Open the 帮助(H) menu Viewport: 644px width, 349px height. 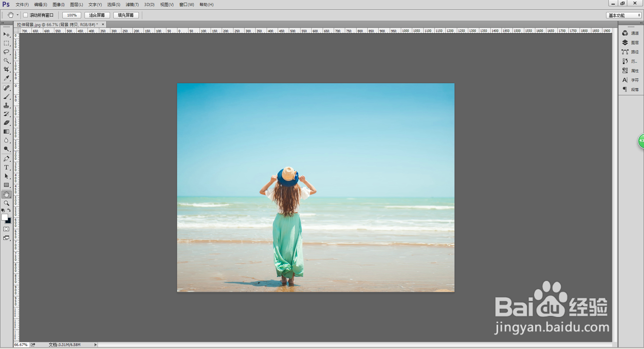[x=206, y=5]
